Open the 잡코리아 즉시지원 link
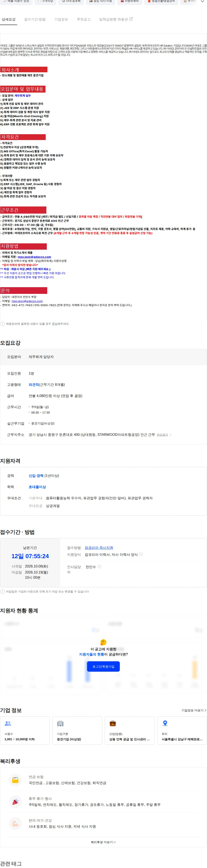Screen dimensions: 207x868 point(99,548)
